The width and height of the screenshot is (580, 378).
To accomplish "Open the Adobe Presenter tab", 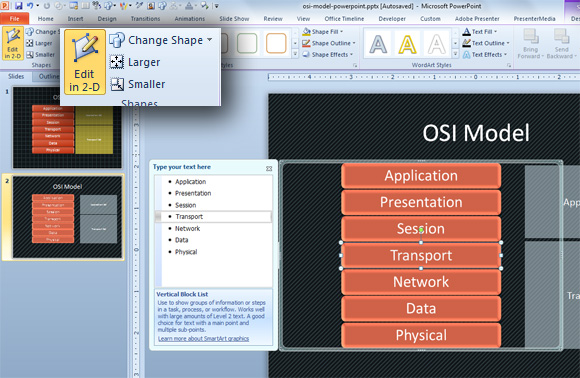I will (477, 18).
